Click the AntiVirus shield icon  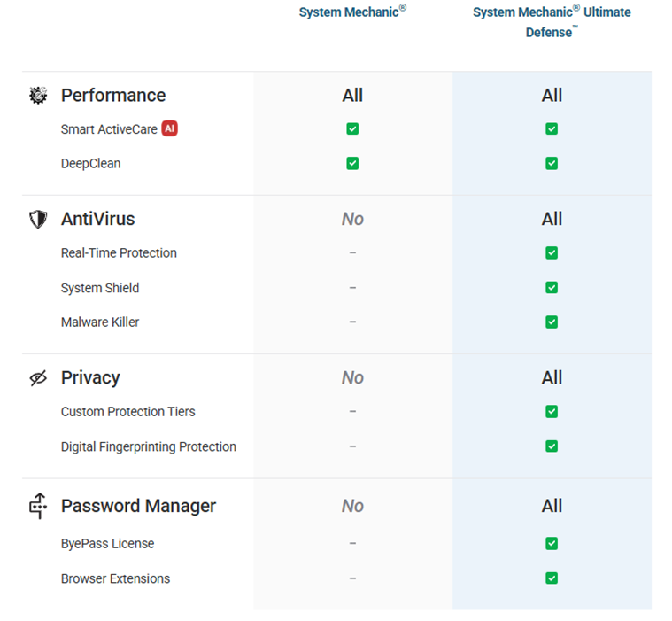(x=38, y=219)
